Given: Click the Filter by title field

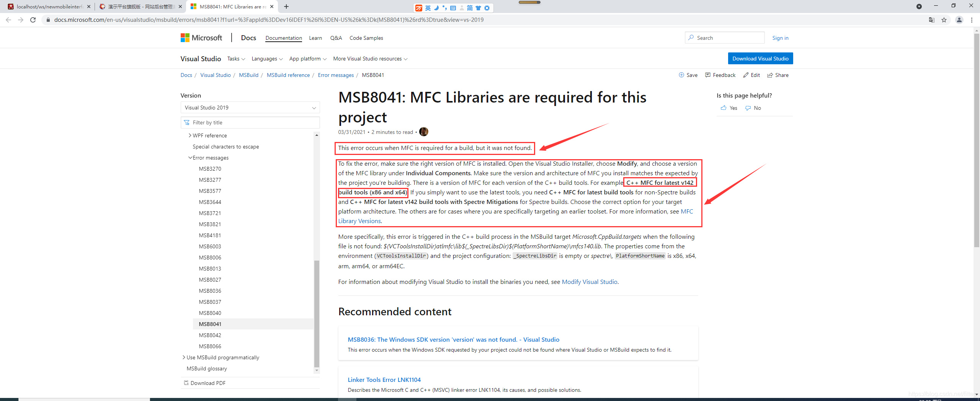Looking at the screenshot, I should (x=250, y=122).
